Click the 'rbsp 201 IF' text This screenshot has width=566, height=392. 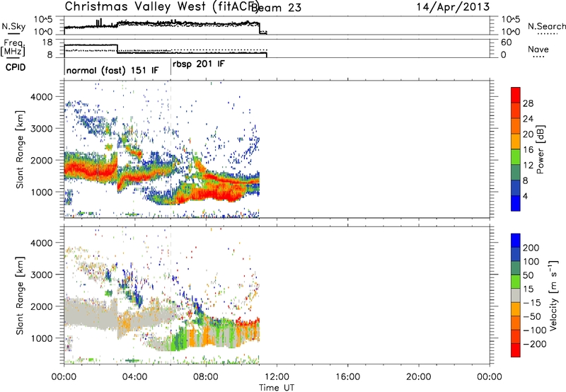[x=199, y=64]
